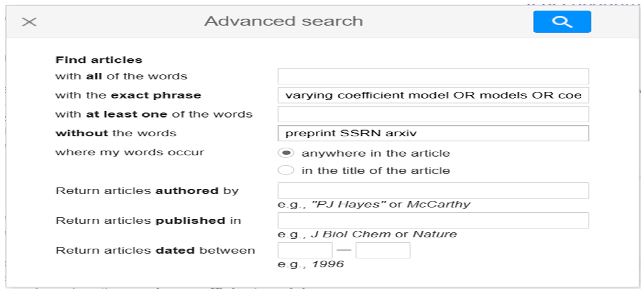The image size is (644, 293).
Task: Click the 'Return articles authored by' label
Action: point(147,191)
